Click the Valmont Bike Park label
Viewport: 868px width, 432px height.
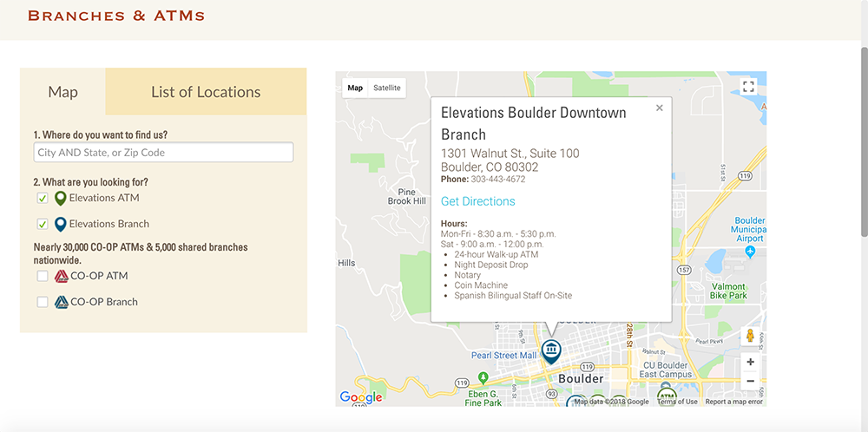(x=728, y=291)
